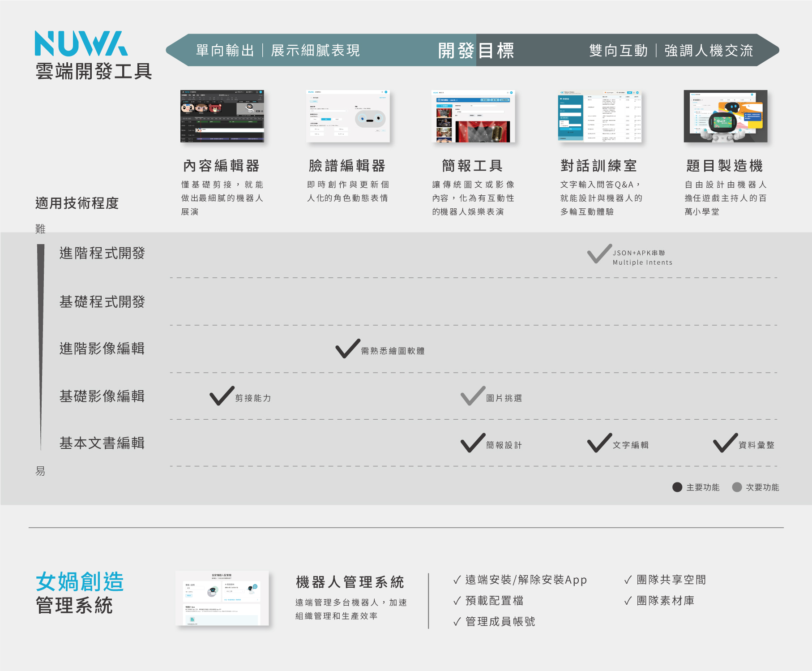Click the checkmark beside JSON+APK串聯
This screenshot has height=671, width=812.
[x=599, y=254]
